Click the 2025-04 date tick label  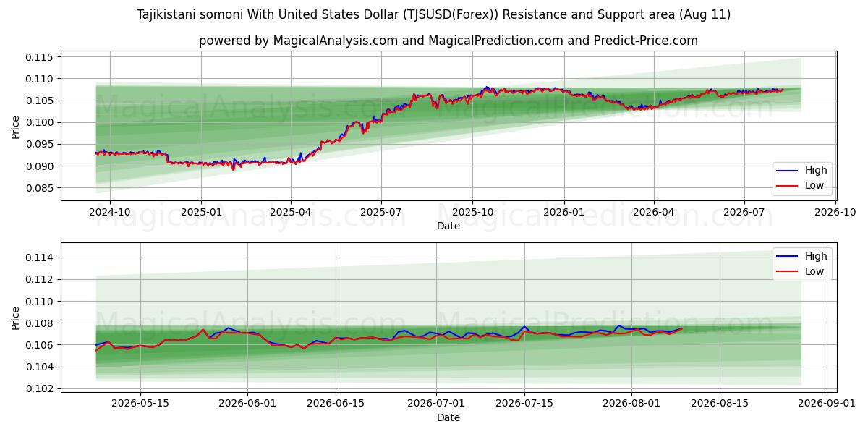pyautogui.click(x=291, y=212)
